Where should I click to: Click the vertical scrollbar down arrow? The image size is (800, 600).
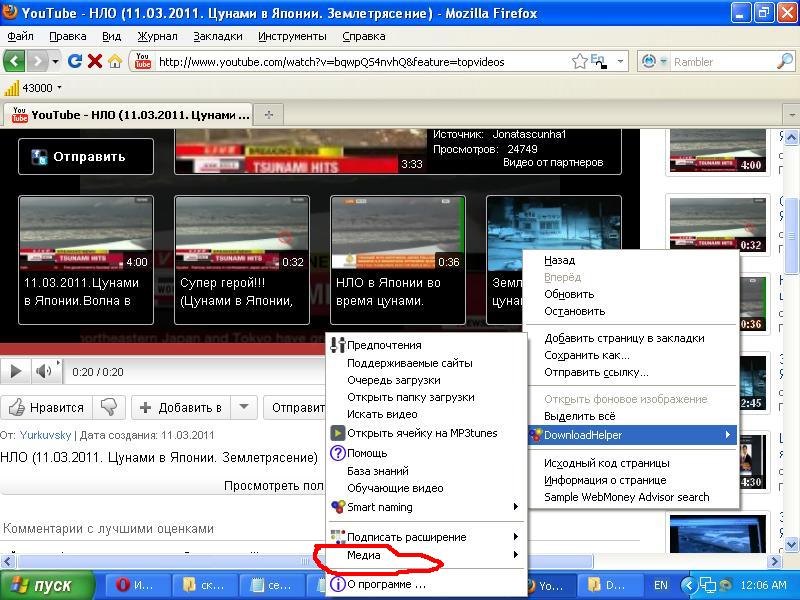click(791, 544)
